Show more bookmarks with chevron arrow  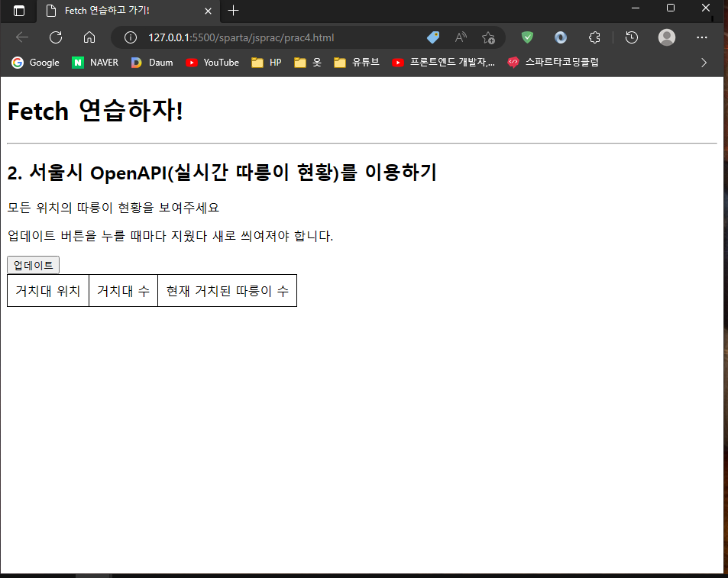coord(704,63)
